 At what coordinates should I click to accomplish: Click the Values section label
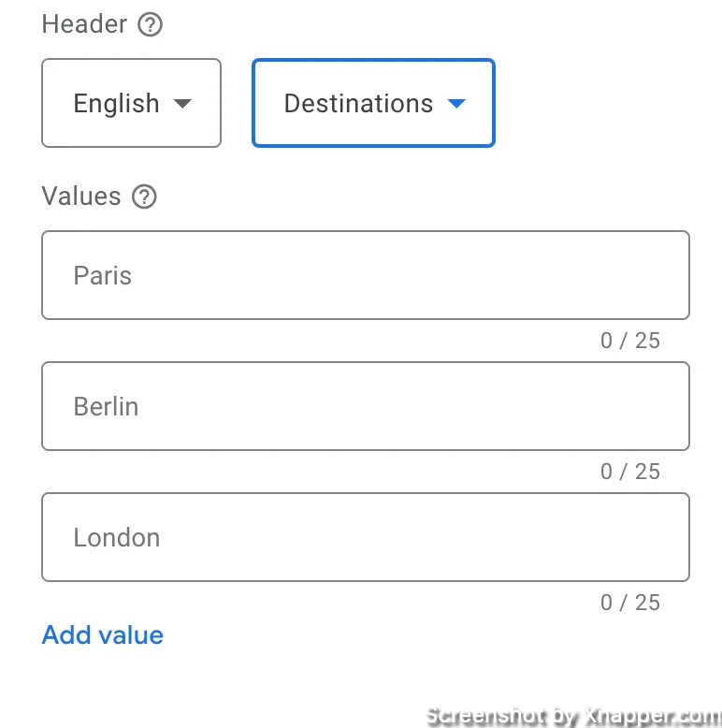click(81, 196)
